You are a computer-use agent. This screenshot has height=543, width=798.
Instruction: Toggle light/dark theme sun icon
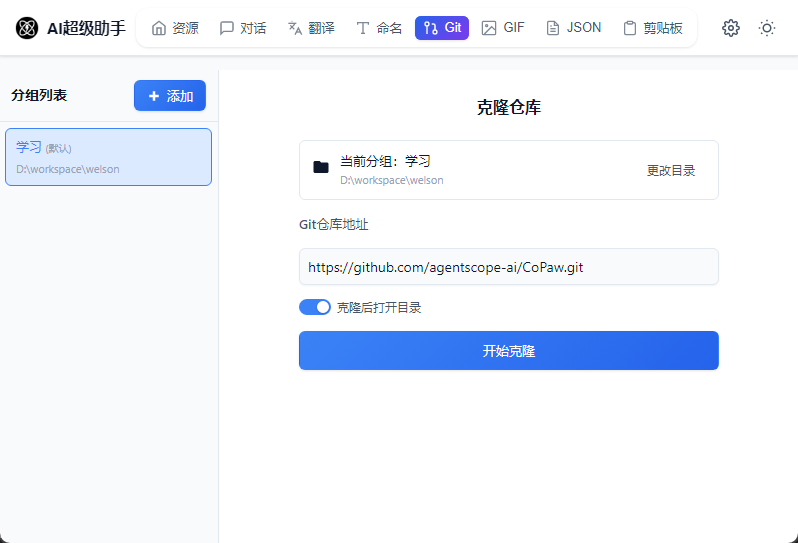coord(767,28)
